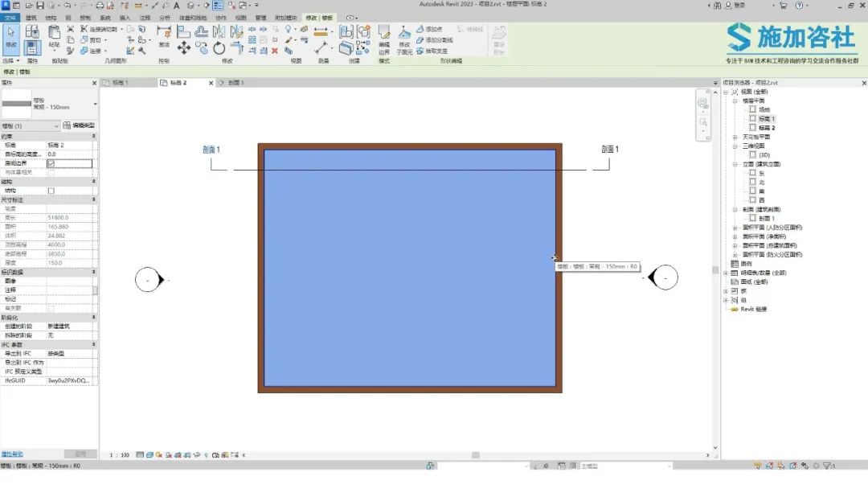Close the 标高 2 view tab

pyautogui.click(x=211, y=83)
